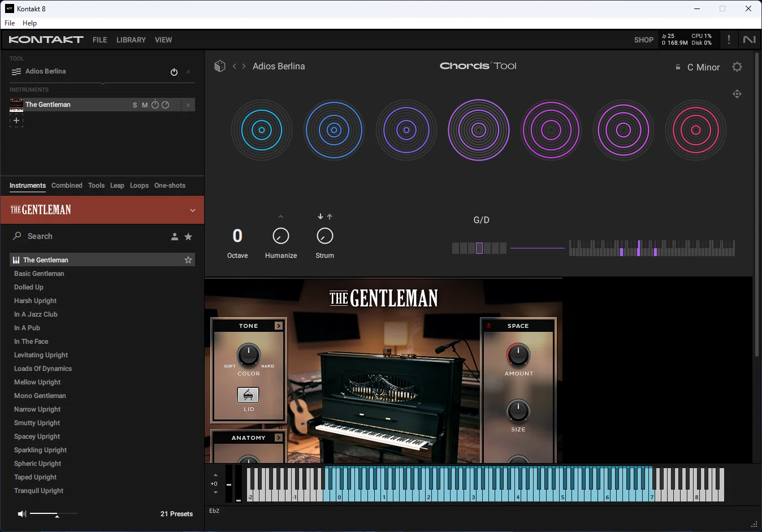Click the four-arrow move icon below the gear
The width and height of the screenshot is (762, 532).
(x=737, y=94)
